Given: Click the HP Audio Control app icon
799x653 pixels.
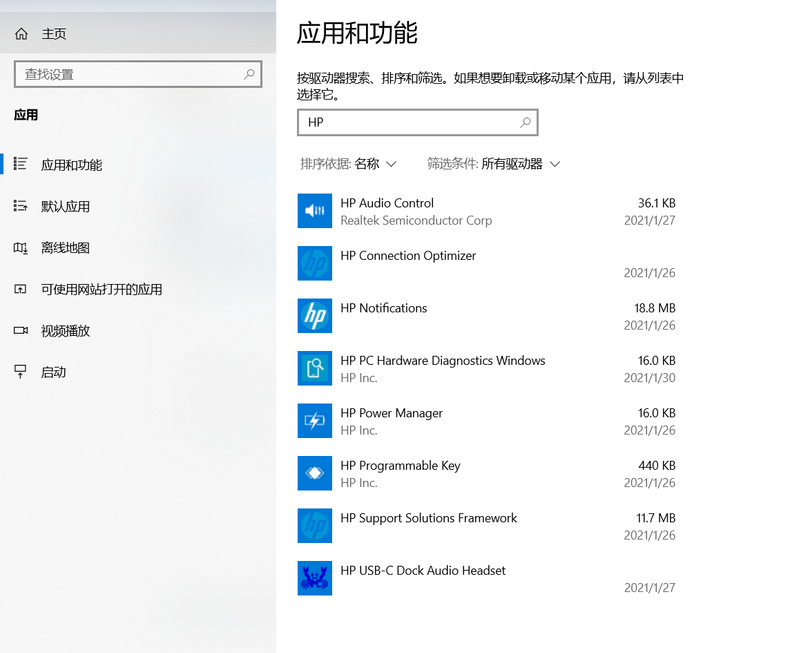Looking at the screenshot, I should click(x=314, y=211).
